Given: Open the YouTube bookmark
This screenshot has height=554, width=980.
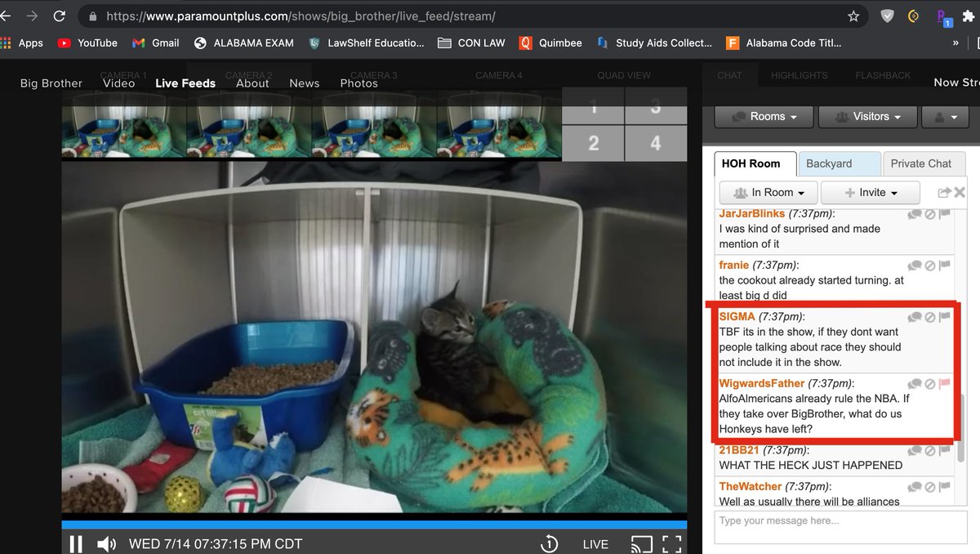Looking at the screenshot, I should click(87, 42).
